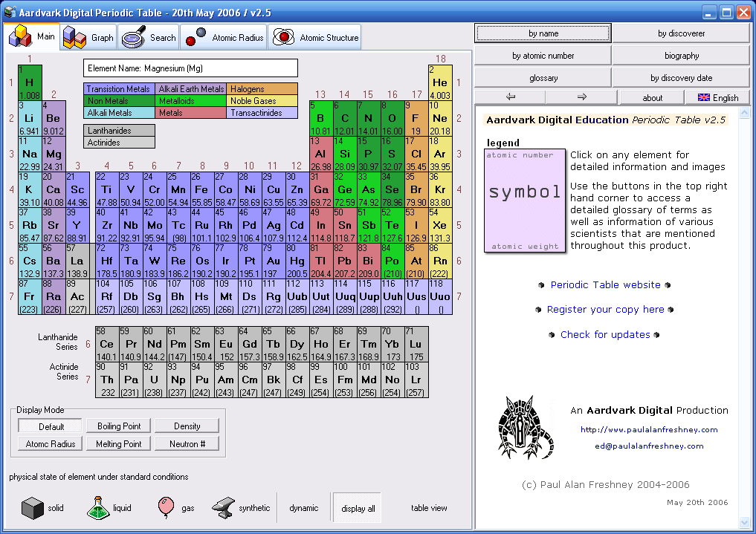756x534 pixels.
Task: Toggle dynamic state view
Action: click(304, 508)
